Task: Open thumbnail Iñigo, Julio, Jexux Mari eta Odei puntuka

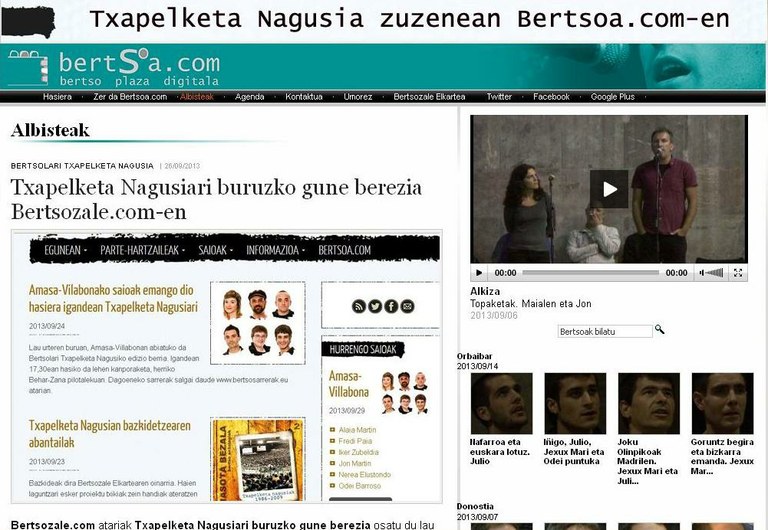Action: (x=575, y=404)
